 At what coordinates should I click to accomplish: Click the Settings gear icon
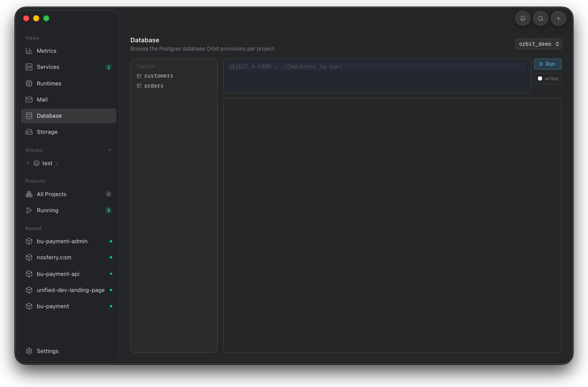[x=29, y=351]
